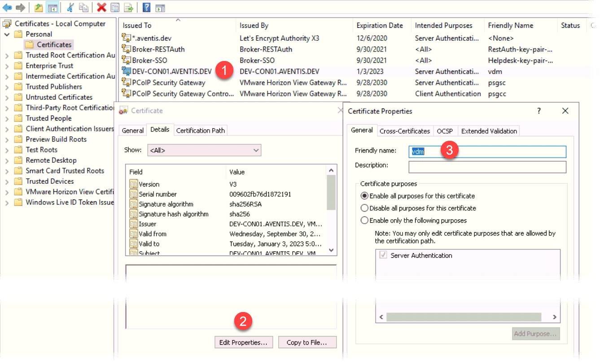This screenshot has width=600, height=364.
Task: Click the up one level folder icon
Action: (x=38, y=7)
